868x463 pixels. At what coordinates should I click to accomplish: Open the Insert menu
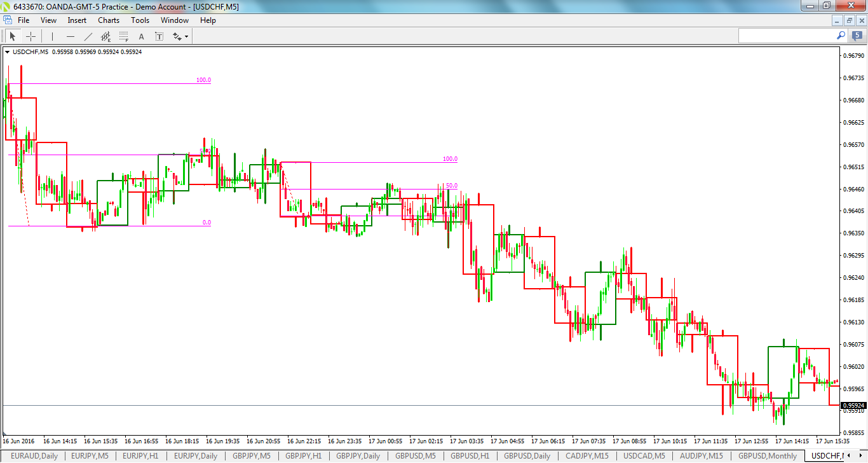click(x=76, y=20)
